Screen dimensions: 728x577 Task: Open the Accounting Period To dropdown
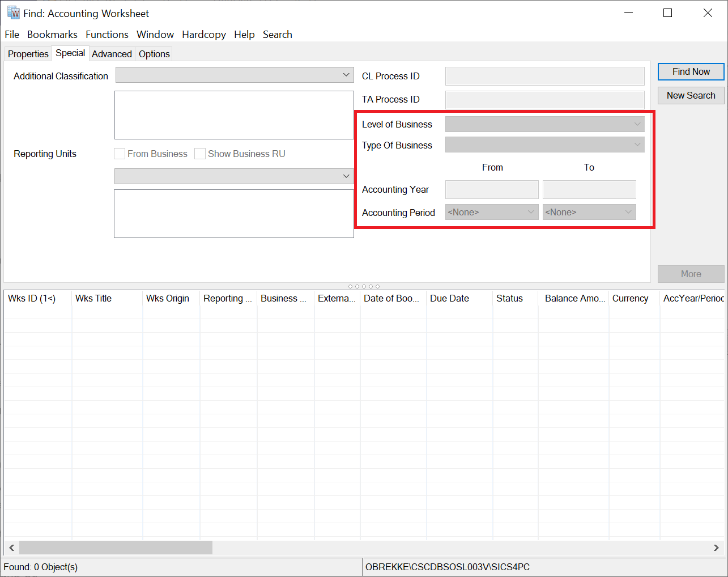(589, 212)
